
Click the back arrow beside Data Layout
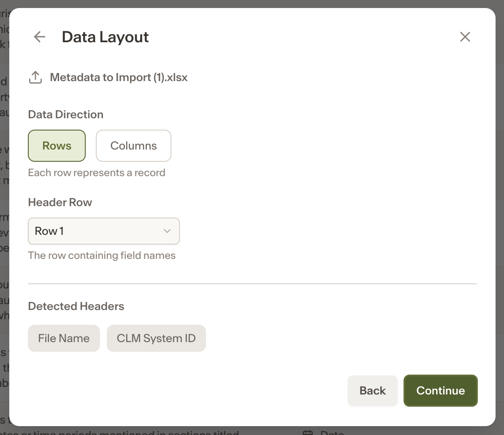coord(40,37)
